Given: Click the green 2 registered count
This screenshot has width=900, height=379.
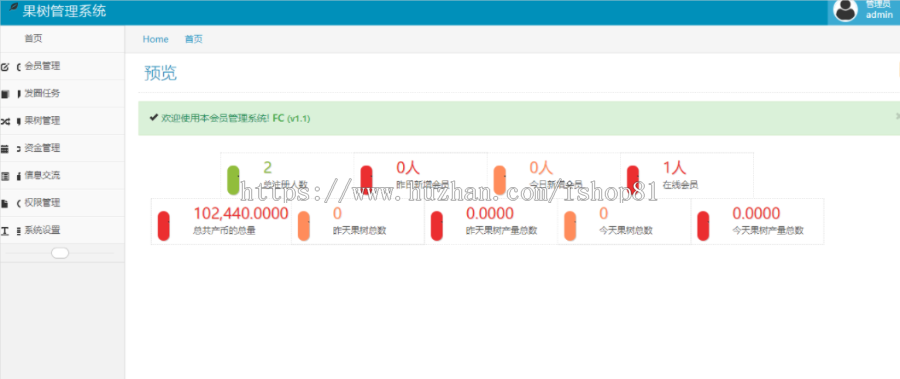Looking at the screenshot, I should click(x=267, y=168).
